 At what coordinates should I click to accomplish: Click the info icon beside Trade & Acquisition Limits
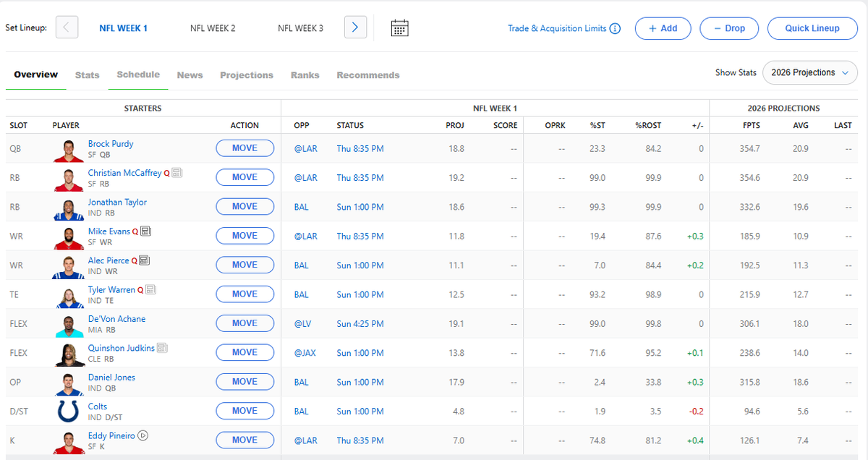tap(615, 29)
